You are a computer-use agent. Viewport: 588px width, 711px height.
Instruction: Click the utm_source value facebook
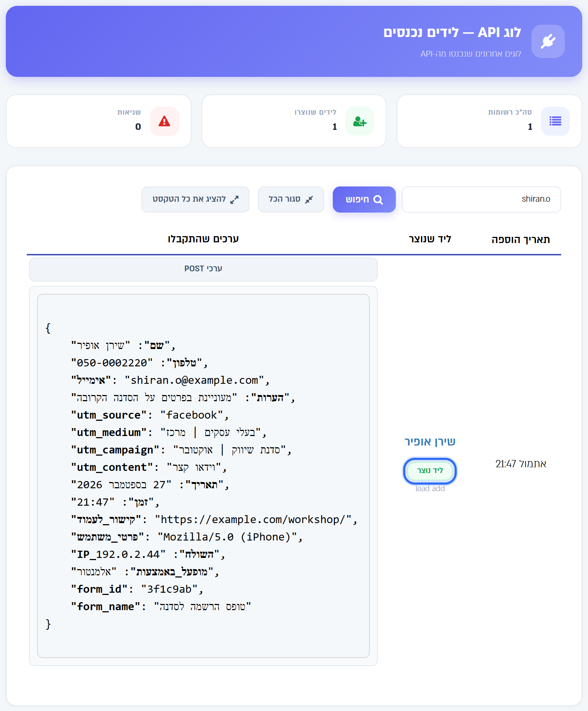coord(192,415)
